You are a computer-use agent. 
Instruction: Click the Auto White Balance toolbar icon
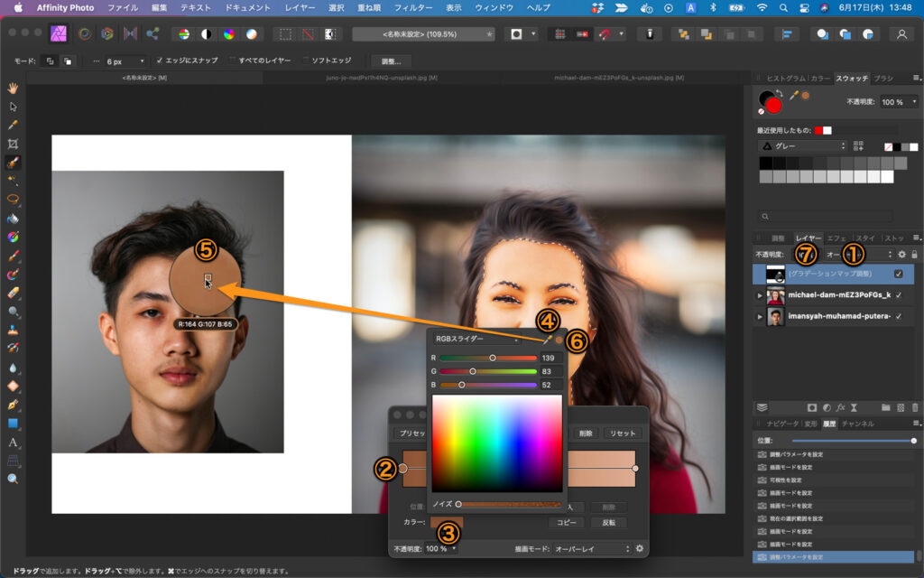pos(252,34)
